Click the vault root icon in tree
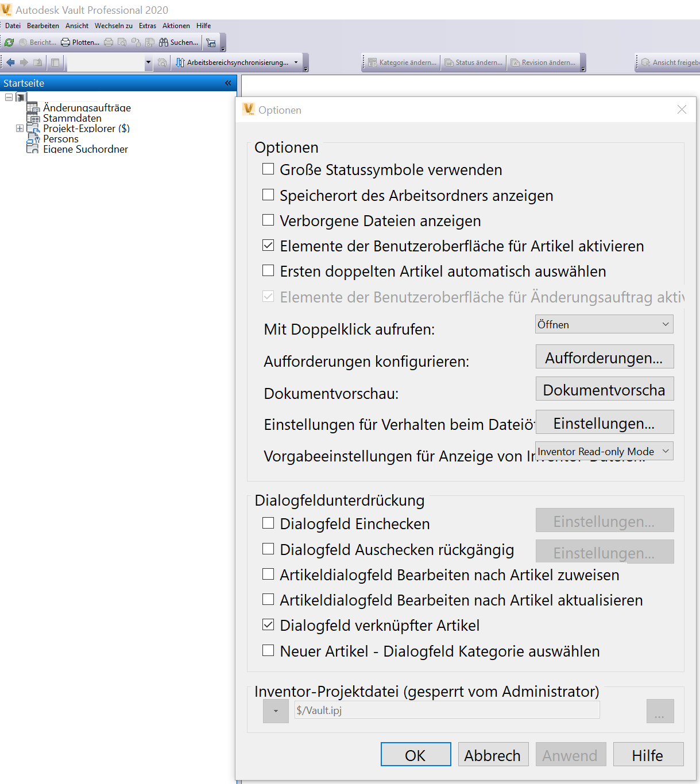Viewport: 700px width, 784px height. pos(21,97)
